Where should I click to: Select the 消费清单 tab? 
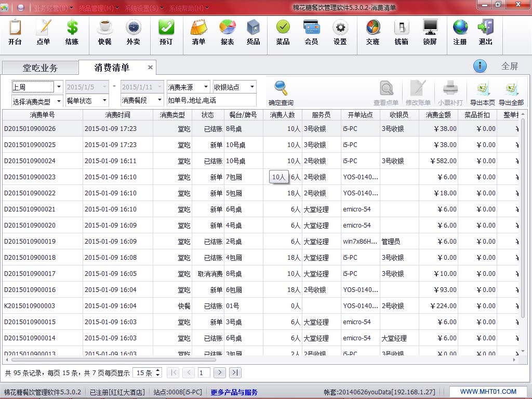tap(112, 68)
